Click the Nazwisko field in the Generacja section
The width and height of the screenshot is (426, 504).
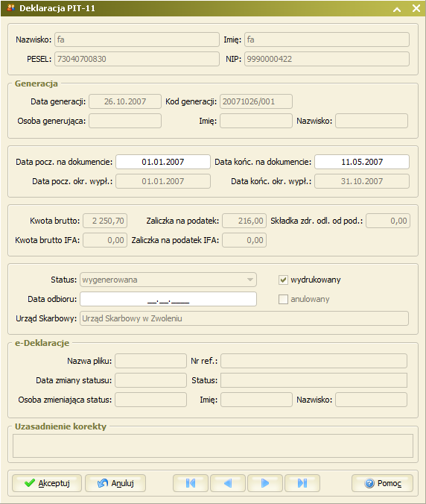tap(372, 121)
